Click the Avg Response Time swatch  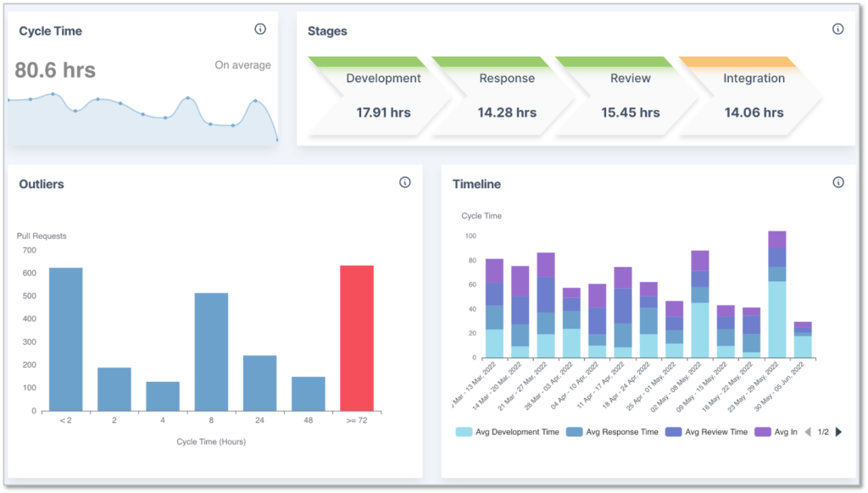pos(574,432)
